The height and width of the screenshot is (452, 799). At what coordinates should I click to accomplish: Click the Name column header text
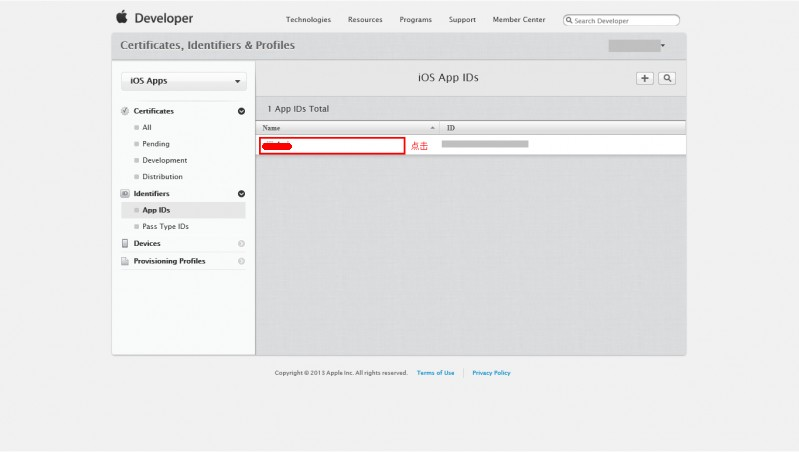tap(271, 128)
